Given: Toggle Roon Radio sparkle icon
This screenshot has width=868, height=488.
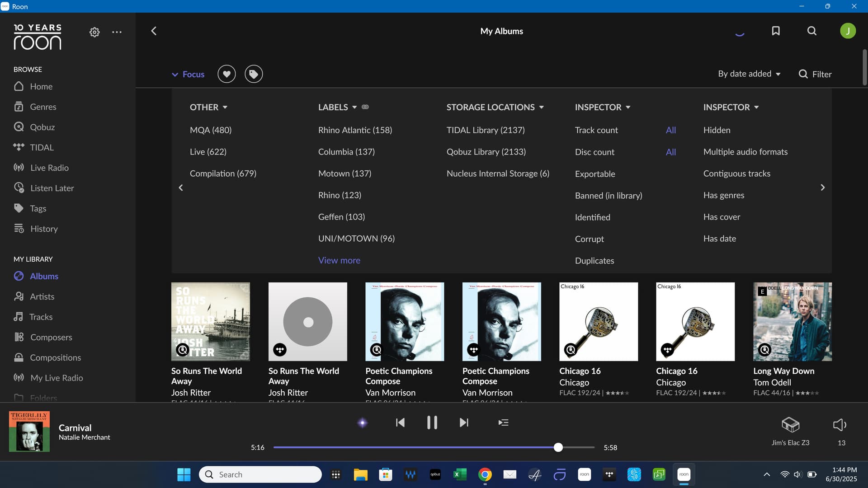Looking at the screenshot, I should (362, 423).
